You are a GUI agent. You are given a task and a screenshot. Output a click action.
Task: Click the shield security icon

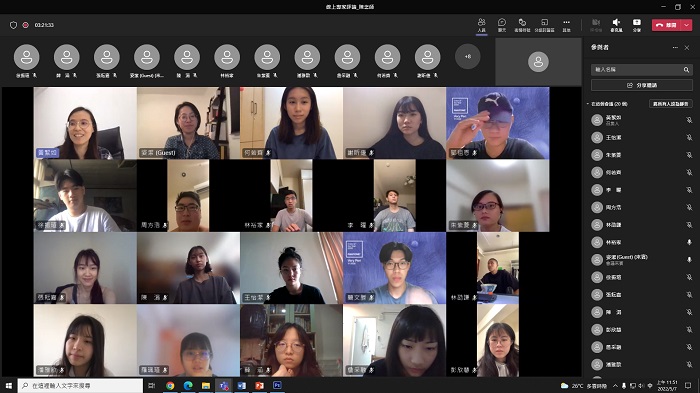click(13, 25)
